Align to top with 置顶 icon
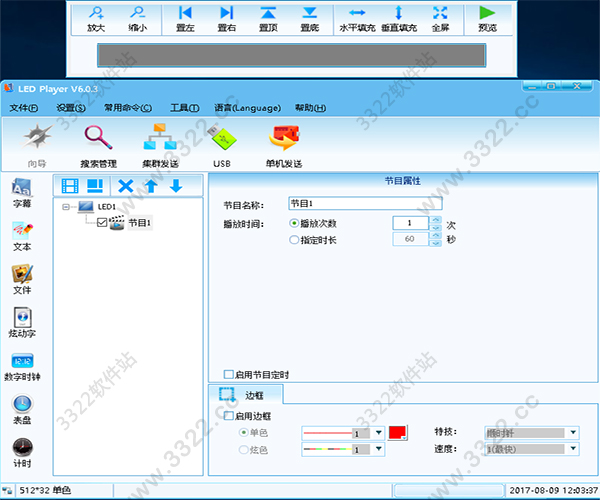 coord(268,19)
